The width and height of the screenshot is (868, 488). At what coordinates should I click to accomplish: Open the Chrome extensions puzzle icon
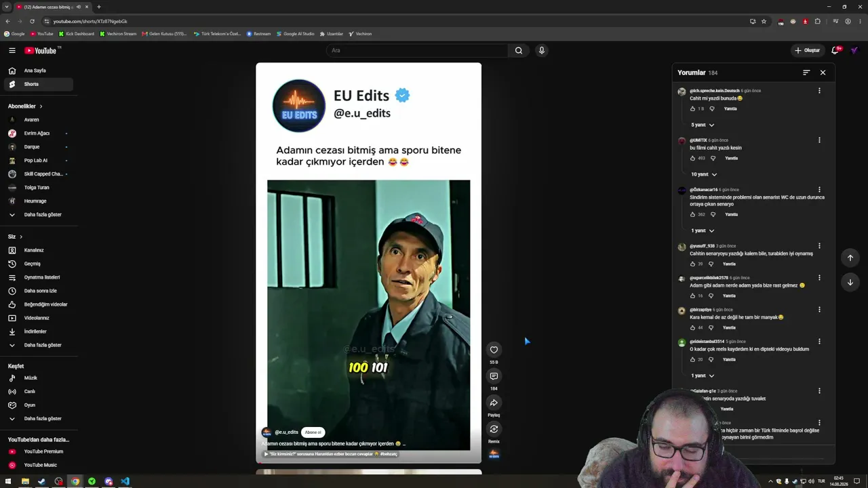pos(817,21)
